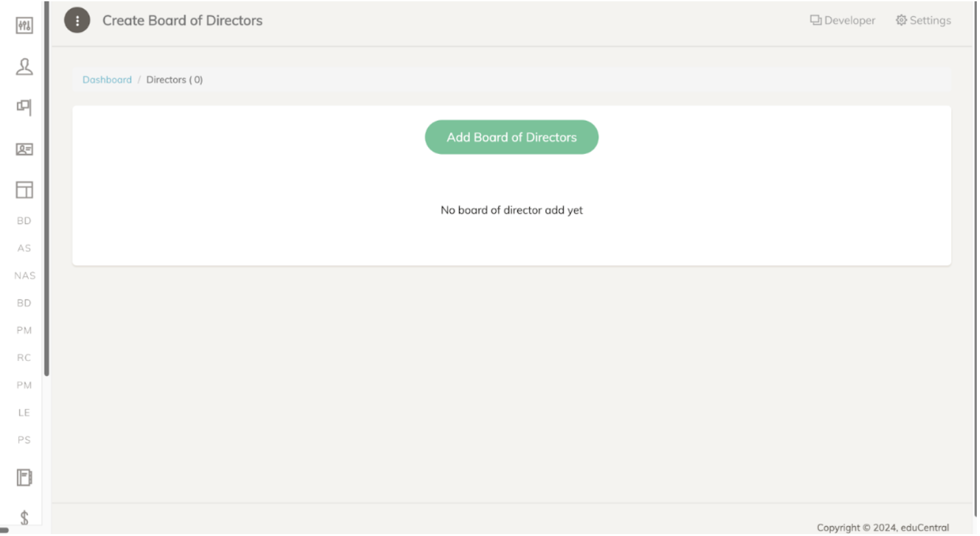Select the AS sidebar menu item

[x=24, y=248]
